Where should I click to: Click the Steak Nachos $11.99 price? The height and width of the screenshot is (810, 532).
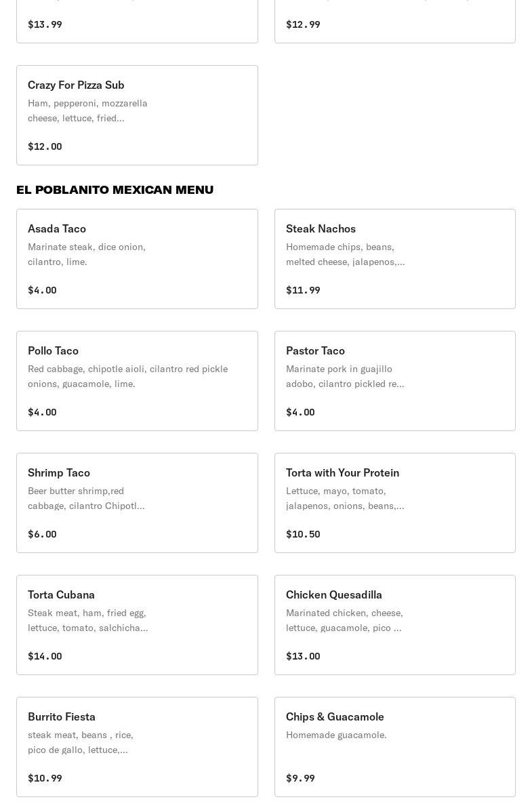303,290
